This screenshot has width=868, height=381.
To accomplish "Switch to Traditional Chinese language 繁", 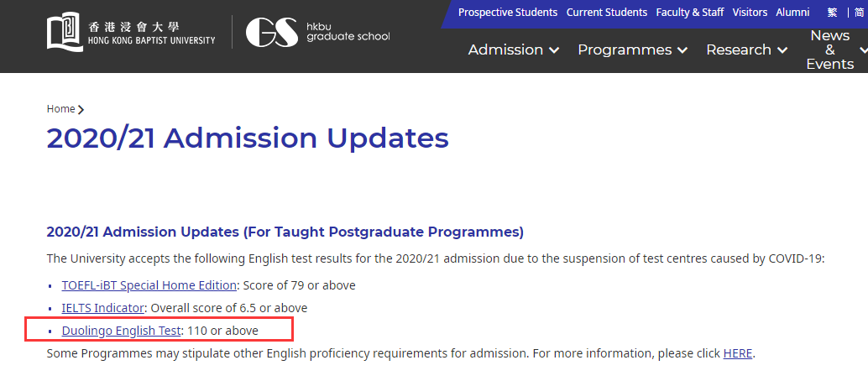I will click(x=832, y=13).
